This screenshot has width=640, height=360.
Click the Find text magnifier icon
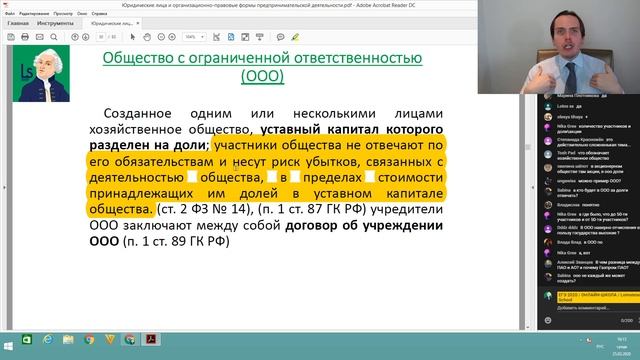click(x=54, y=37)
